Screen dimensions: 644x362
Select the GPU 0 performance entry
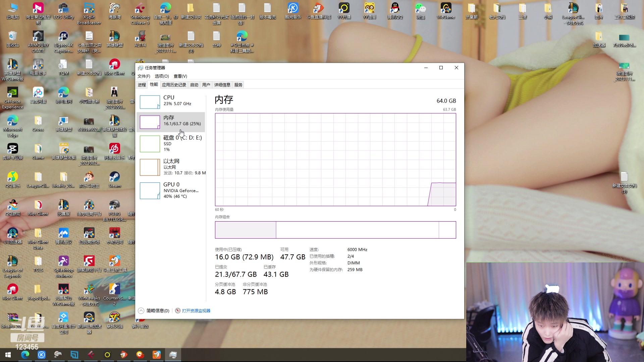[x=171, y=190]
